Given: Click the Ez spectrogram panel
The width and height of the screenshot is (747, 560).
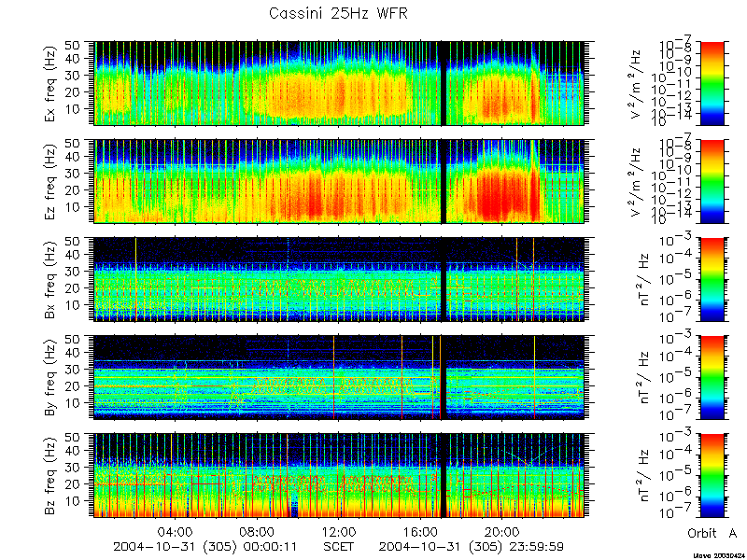Looking at the screenshot, I should pos(339,181).
